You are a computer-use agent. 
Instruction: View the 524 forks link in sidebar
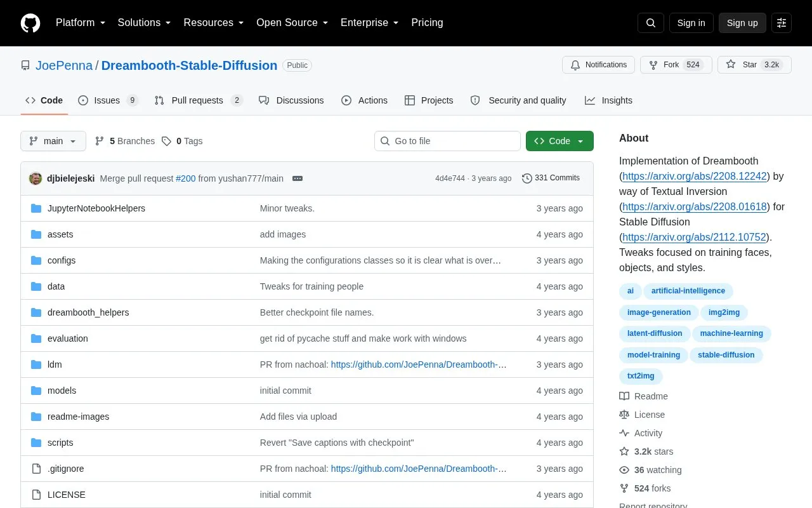645,488
